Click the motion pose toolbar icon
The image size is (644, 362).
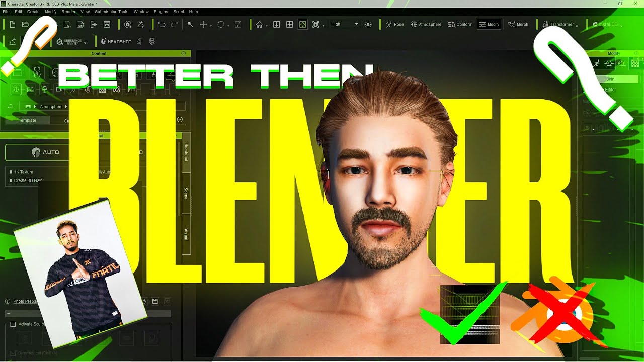pyautogui.click(x=140, y=24)
